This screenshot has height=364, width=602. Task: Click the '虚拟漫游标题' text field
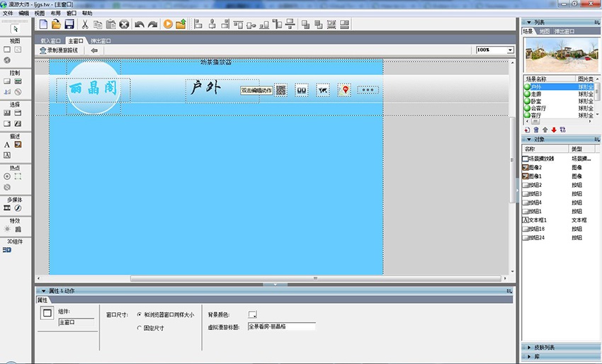pyautogui.click(x=280, y=327)
